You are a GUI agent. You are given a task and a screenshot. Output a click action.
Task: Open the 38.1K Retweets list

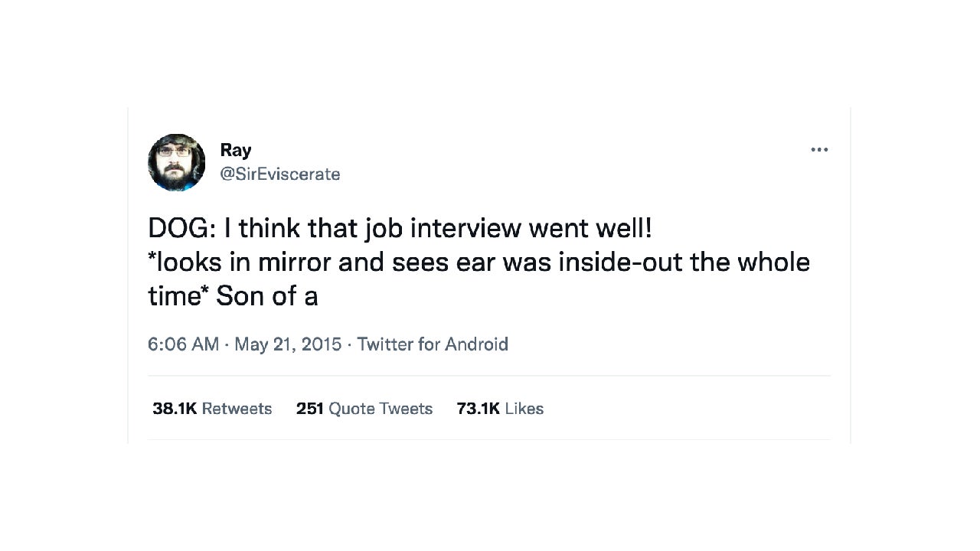[x=212, y=409]
